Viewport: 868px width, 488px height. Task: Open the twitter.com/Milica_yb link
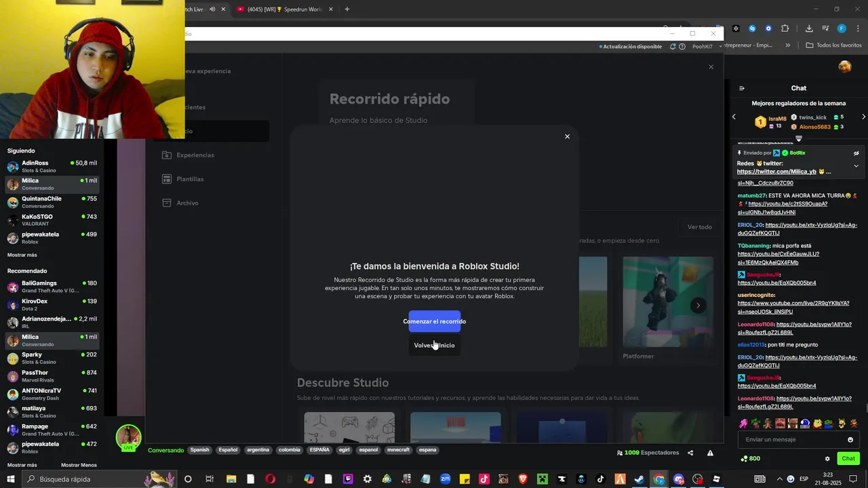[776, 171]
